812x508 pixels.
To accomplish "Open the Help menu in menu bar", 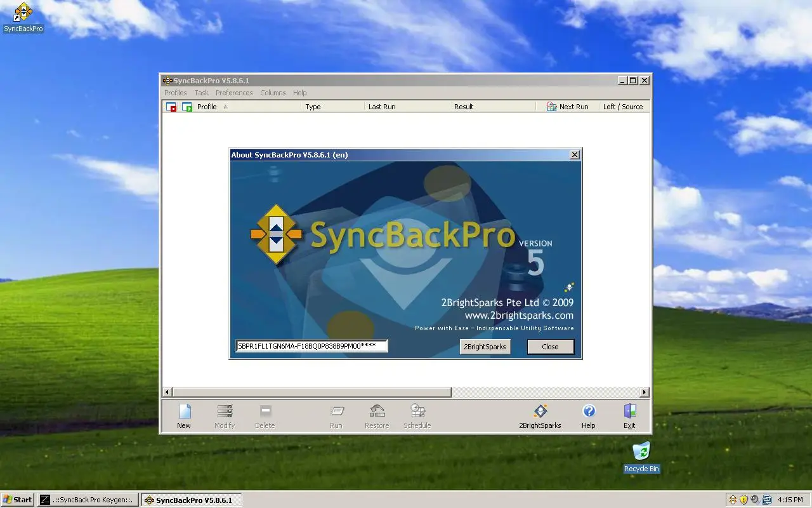I will coord(300,93).
